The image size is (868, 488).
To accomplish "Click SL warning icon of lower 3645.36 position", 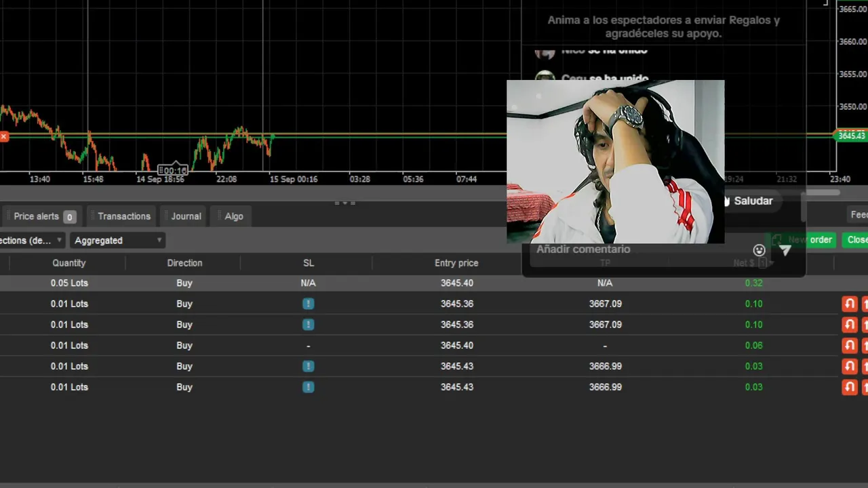I will click(x=308, y=325).
